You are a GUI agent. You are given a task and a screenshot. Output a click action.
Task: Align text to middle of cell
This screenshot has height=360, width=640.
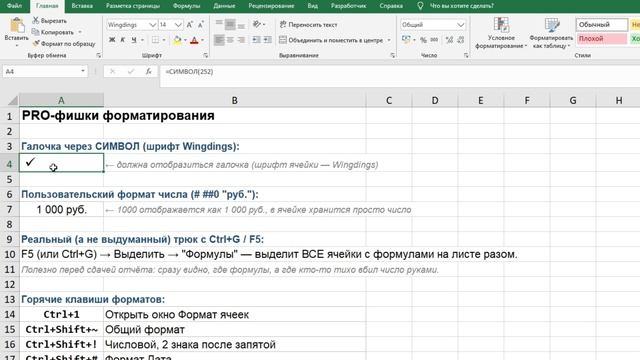click(230, 24)
